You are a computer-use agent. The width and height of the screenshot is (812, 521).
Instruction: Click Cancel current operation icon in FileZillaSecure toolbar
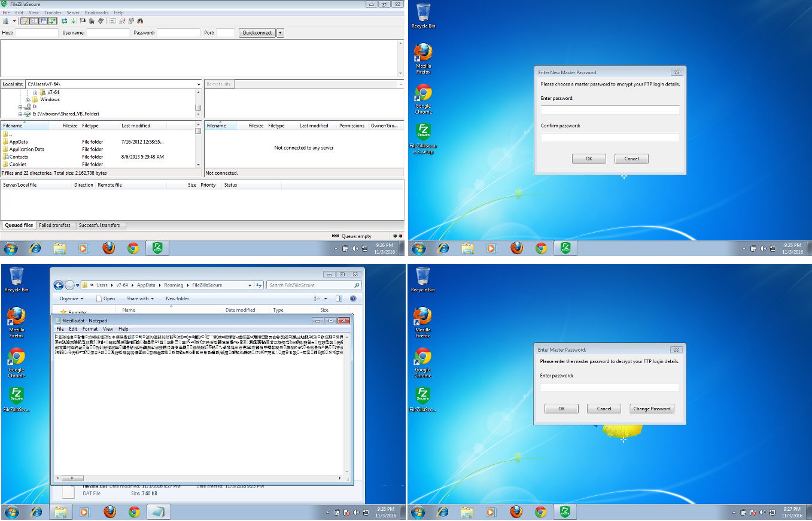click(x=83, y=21)
